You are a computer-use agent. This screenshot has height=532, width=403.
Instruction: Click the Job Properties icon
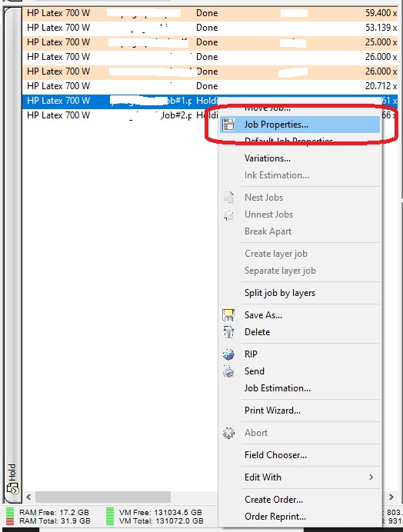228,125
